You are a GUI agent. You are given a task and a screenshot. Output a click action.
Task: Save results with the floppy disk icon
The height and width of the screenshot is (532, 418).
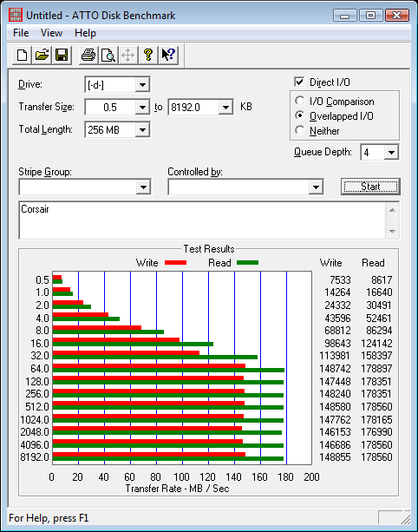[x=62, y=55]
